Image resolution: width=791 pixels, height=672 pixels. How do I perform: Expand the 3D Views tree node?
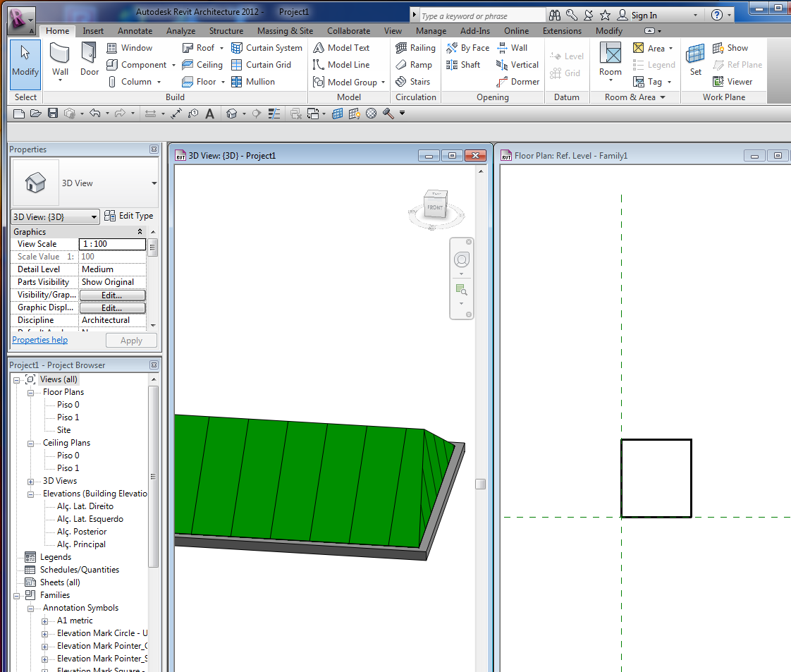coord(31,481)
